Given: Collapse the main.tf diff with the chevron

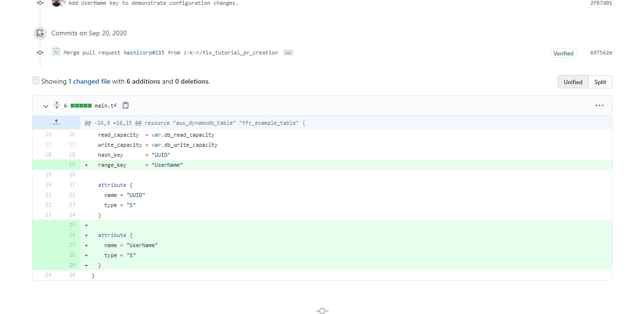Looking at the screenshot, I should 46,106.
